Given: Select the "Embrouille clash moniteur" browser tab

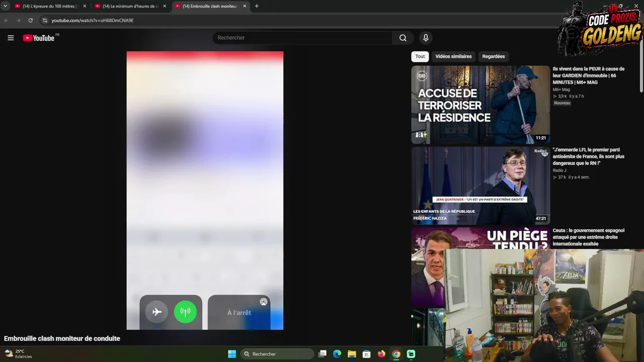Looking at the screenshot, I should (211, 6).
